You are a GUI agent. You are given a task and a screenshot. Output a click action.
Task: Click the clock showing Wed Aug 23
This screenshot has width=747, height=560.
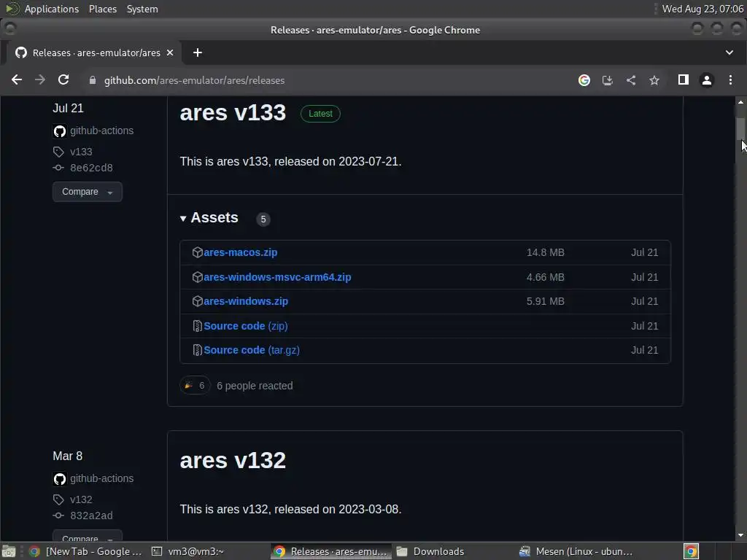(x=703, y=9)
